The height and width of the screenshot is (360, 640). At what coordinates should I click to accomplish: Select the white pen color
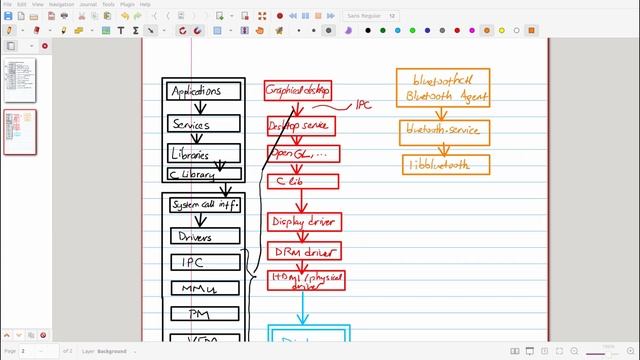point(517,30)
